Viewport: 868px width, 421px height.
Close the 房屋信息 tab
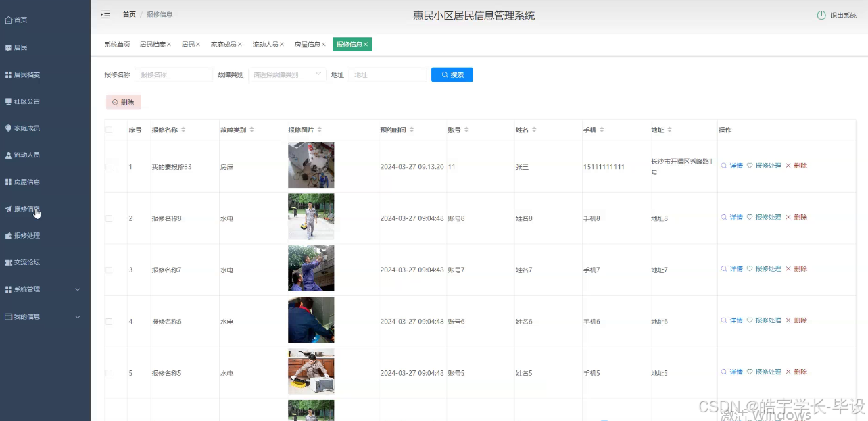click(324, 45)
